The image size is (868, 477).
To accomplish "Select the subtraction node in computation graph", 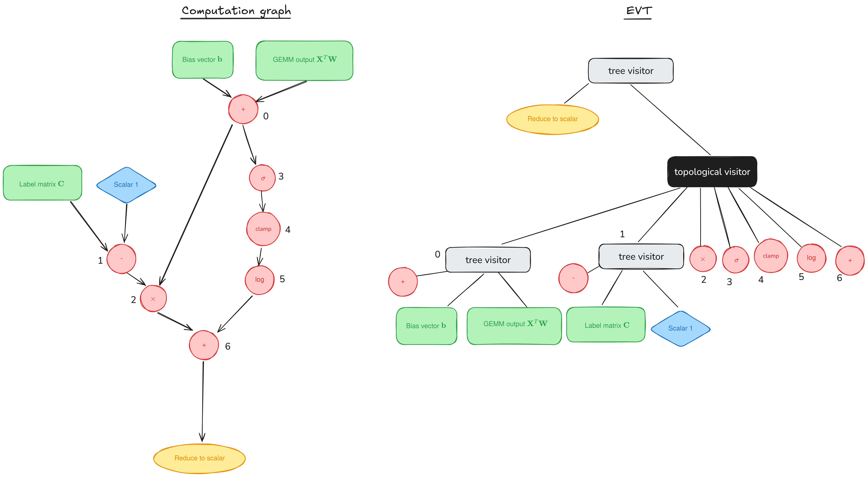I will point(123,258).
